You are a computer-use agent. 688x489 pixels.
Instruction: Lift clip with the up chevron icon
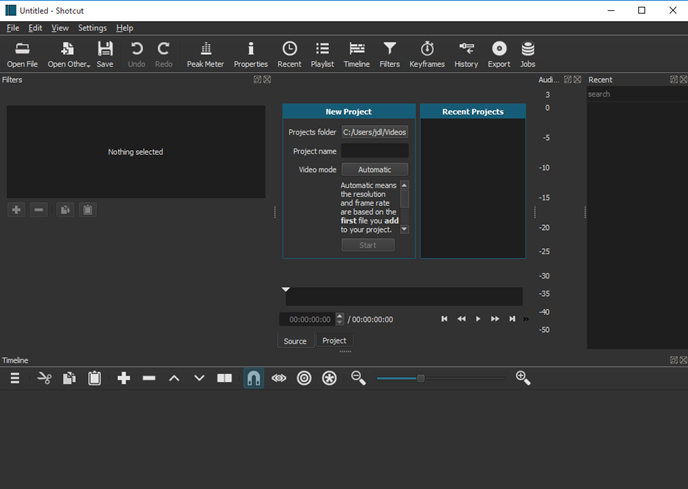[174, 378]
